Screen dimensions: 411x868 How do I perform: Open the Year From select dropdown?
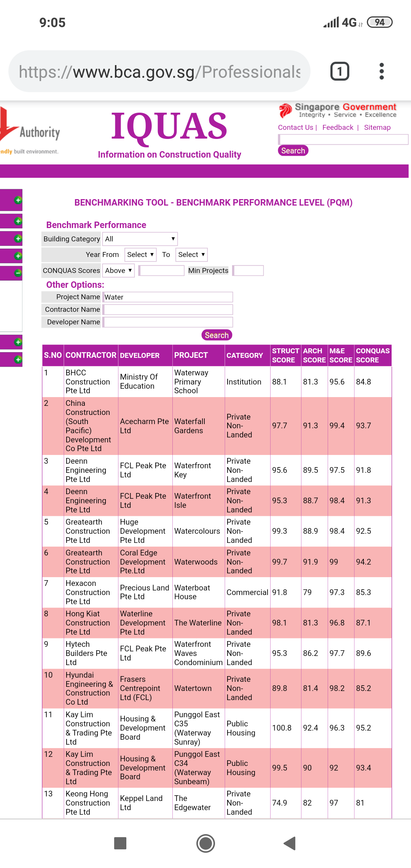click(140, 255)
